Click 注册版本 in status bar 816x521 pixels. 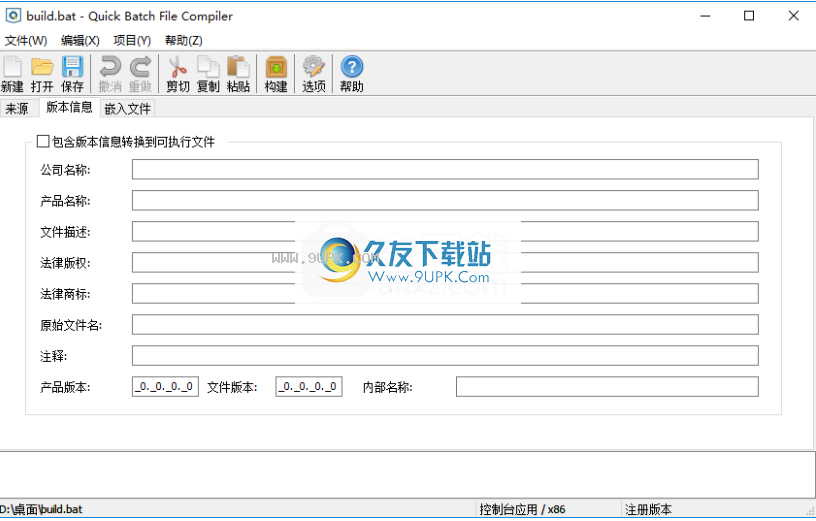pyautogui.click(x=648, y=509)
